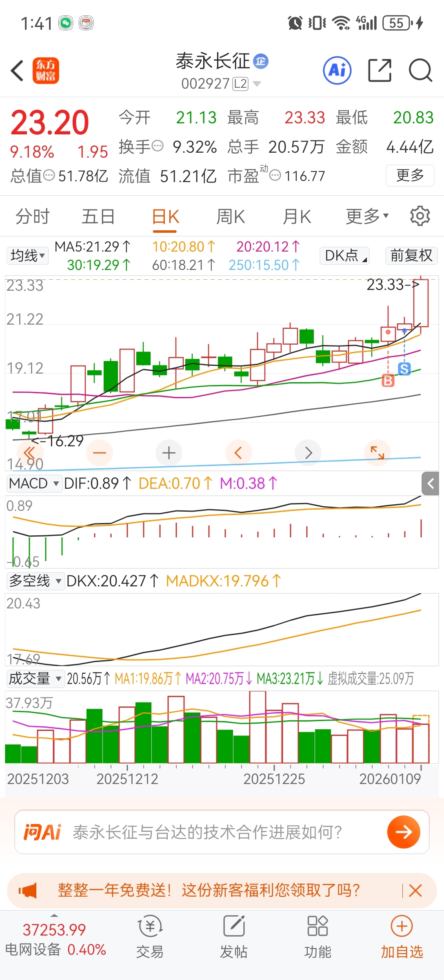Tap the blue 企 badge icon
Viewport: 444px width, 980px height.
[x=261, y=61]
